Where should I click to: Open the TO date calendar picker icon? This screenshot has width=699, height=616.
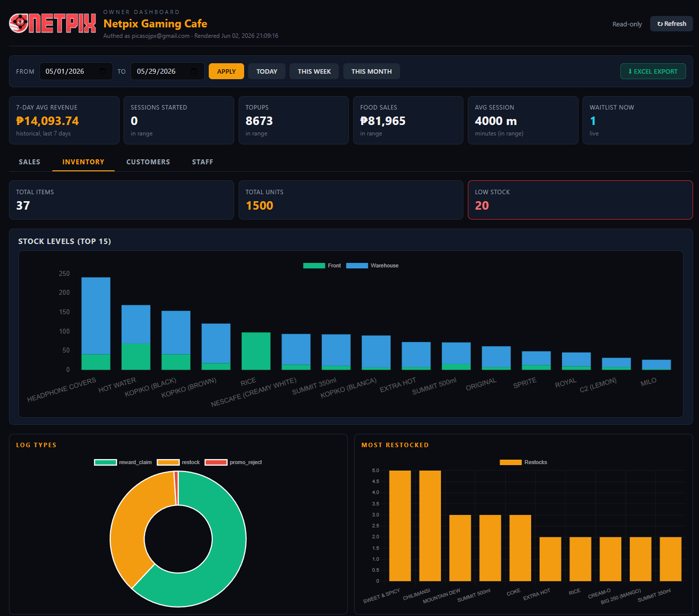[194, 71]
